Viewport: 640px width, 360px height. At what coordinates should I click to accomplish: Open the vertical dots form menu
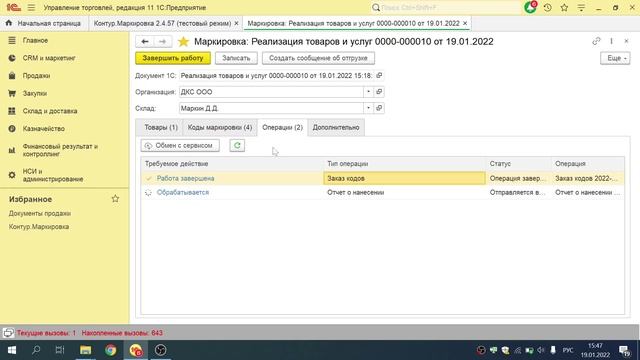click(611, 41)
